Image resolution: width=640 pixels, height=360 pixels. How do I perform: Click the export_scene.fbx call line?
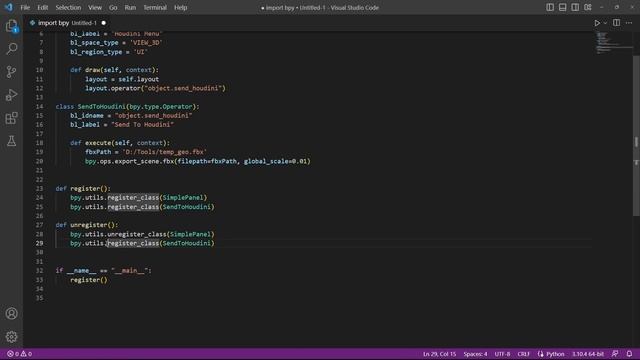tap(198, 161)
